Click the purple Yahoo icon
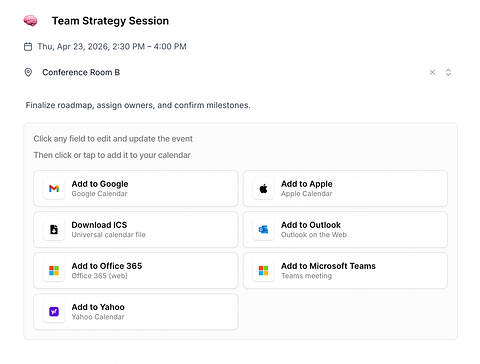480x364 pixels. [x=54, y=312]
